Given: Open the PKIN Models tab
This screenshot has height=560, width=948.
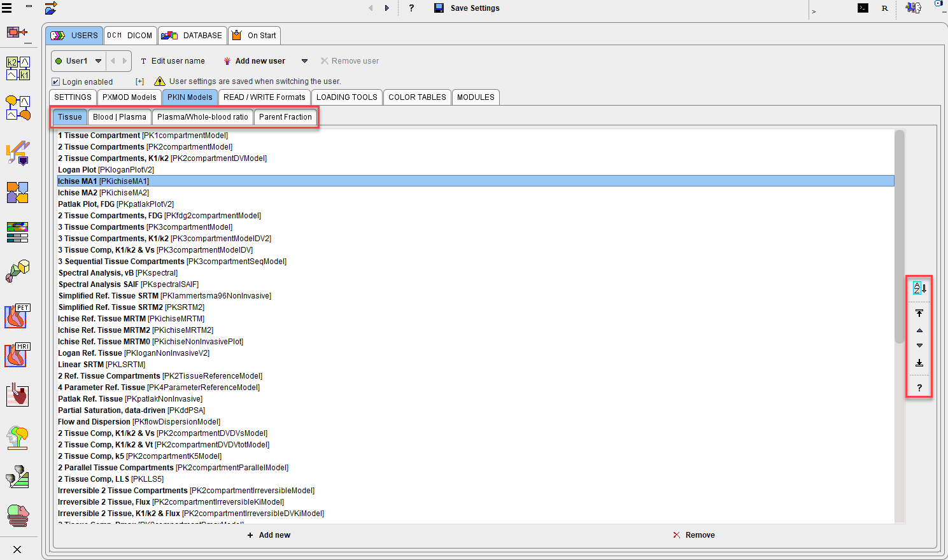Looking at the screenshot, I should coord(190,97).
